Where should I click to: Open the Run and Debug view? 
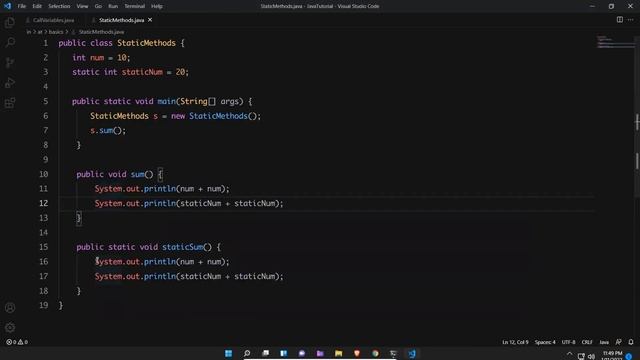tap(10, 82)
